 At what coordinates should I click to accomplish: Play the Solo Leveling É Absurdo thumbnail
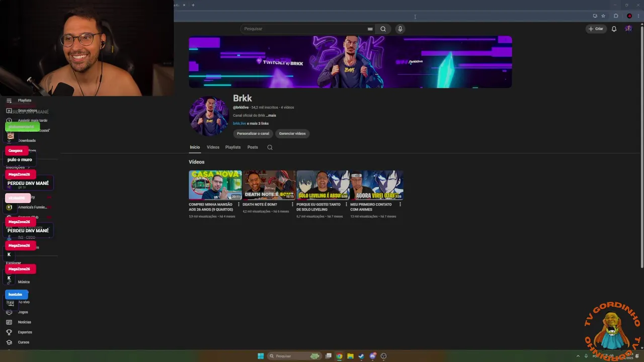point(323,185)
